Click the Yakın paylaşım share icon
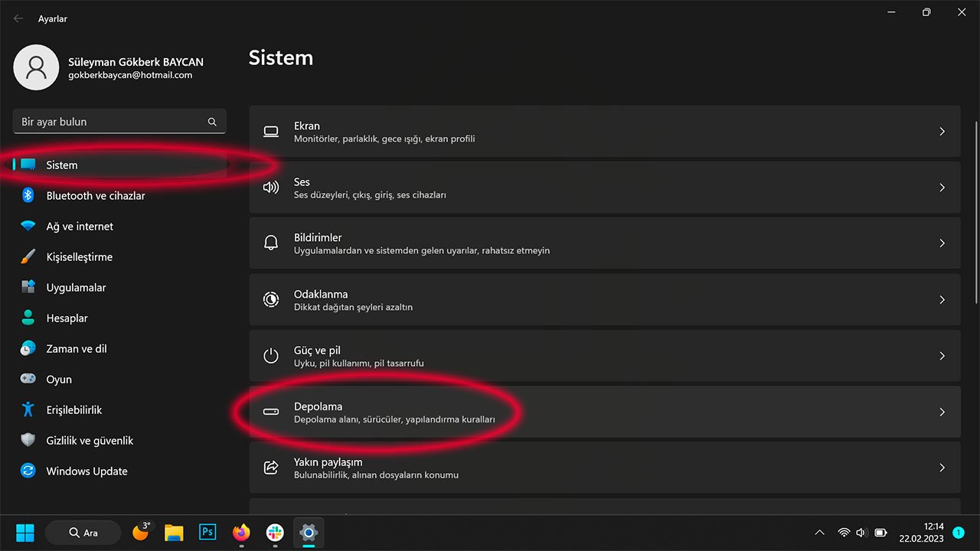The width and height of the screenshot is (980, 551). [x=271, y=468]
